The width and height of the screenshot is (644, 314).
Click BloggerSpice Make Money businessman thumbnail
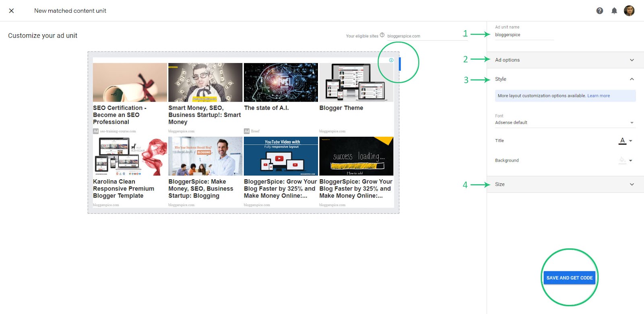(205, 156)
